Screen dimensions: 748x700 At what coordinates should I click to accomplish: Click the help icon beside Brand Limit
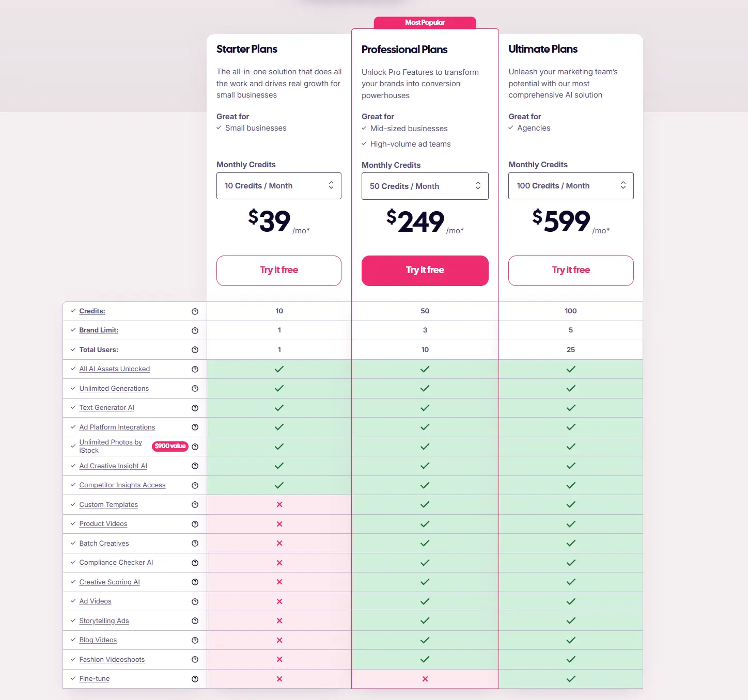195,330
